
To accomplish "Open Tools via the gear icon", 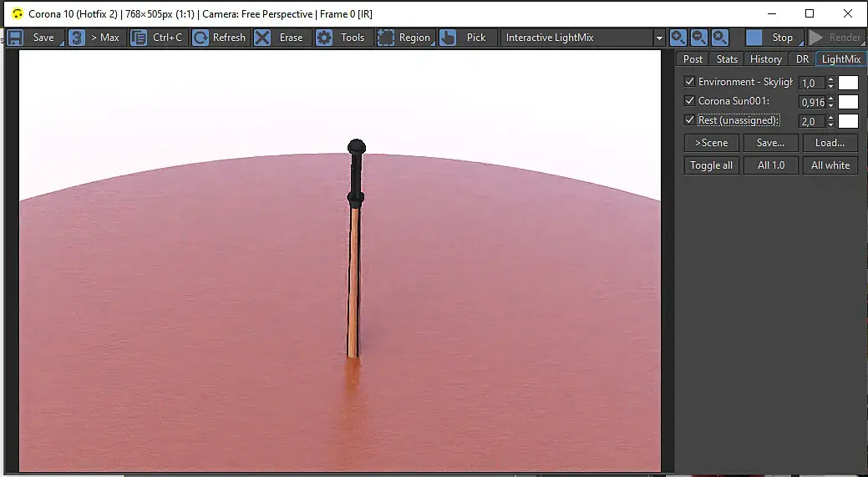I will (x=324, y=38).
